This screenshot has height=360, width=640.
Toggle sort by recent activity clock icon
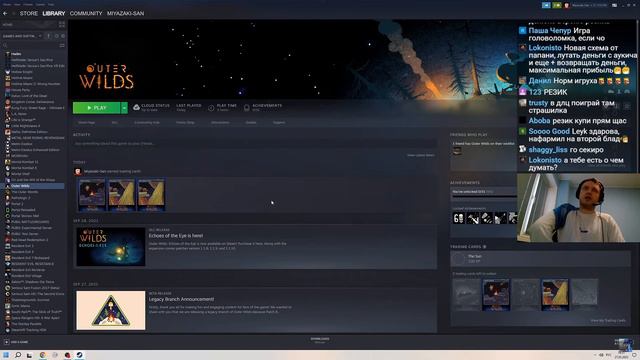coord(56,36)
